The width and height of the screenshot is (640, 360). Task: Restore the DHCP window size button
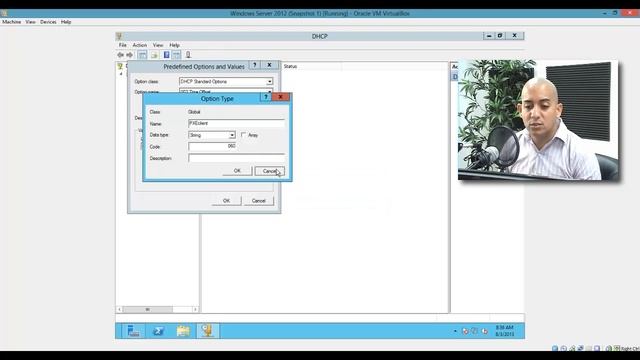coord(500,36)
